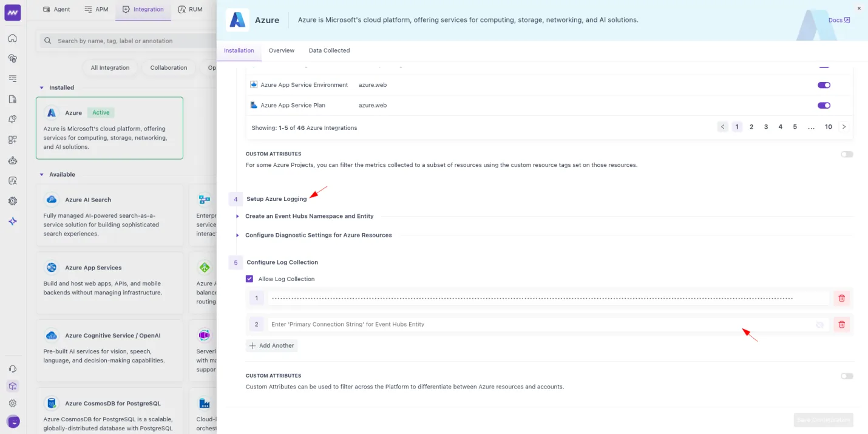The height and width of the screenshot is (434, 868).
Task: Click the Setup Azure Logging heading
Action: pyautogui.click(x=277, y=199)
